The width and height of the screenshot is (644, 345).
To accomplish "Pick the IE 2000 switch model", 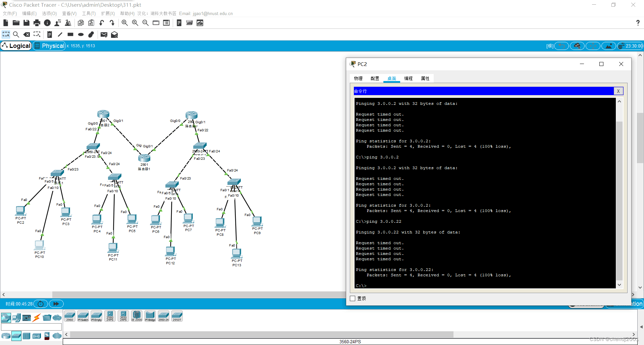I will 137,316.
